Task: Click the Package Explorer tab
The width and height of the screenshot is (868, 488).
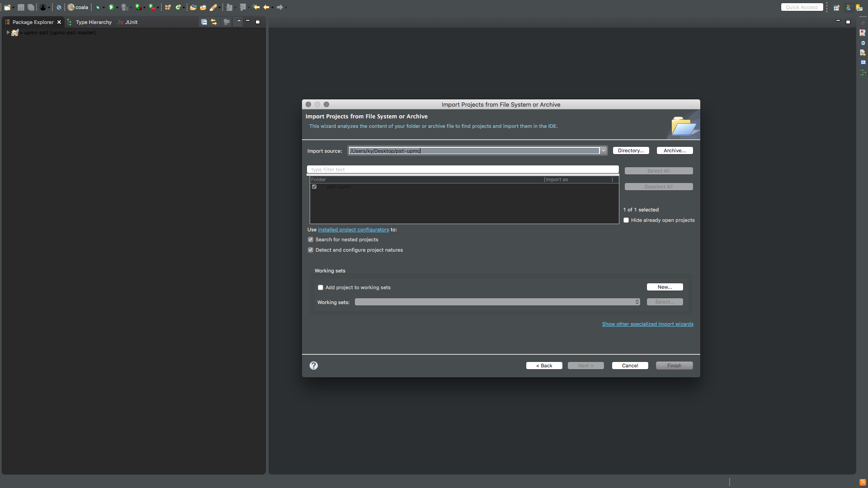Action: [33, 22]
